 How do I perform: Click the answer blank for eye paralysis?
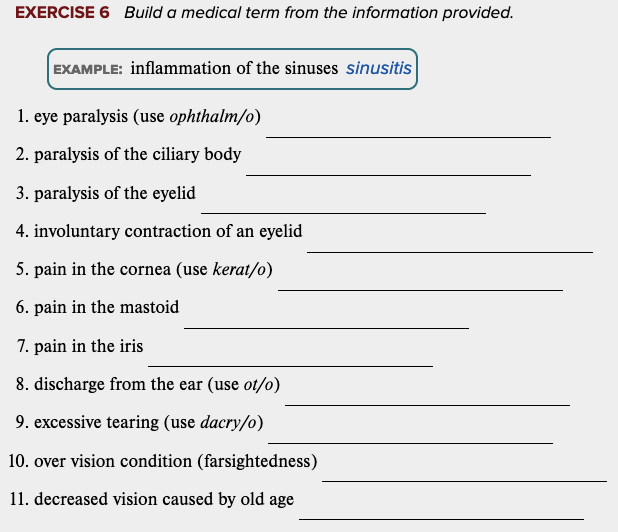click(408, 126)
